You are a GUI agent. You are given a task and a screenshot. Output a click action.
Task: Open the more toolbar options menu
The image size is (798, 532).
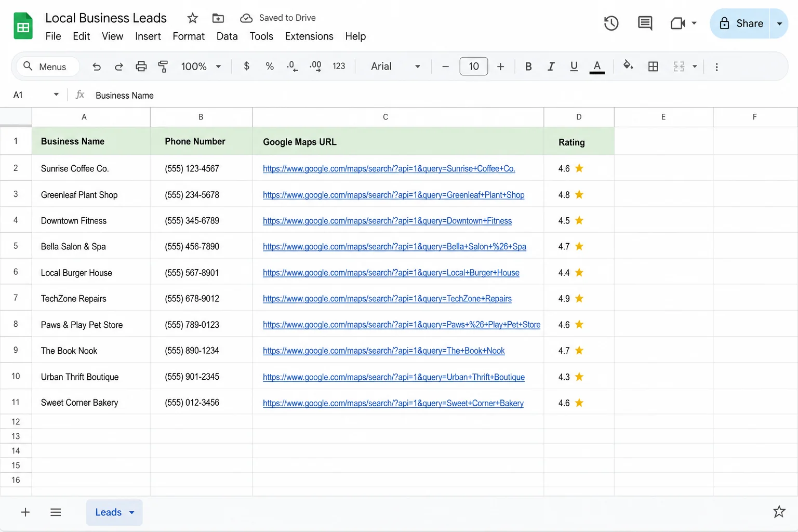716,66
